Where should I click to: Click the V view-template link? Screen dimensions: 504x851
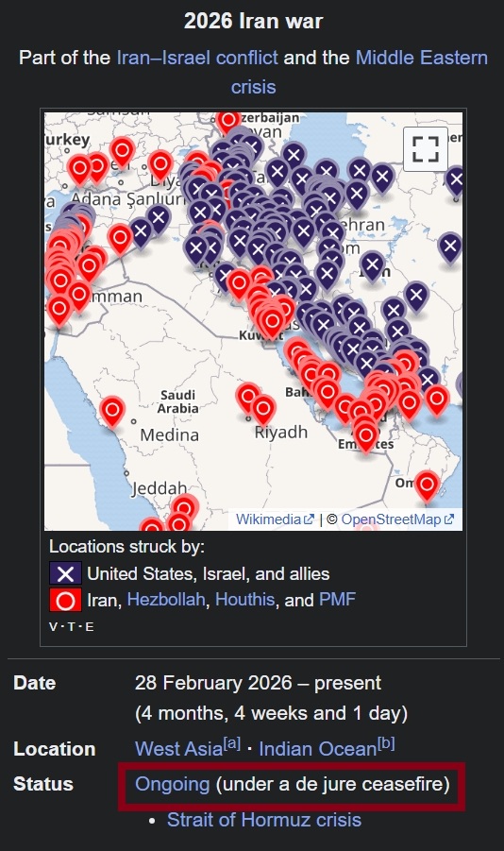point(53,627)
